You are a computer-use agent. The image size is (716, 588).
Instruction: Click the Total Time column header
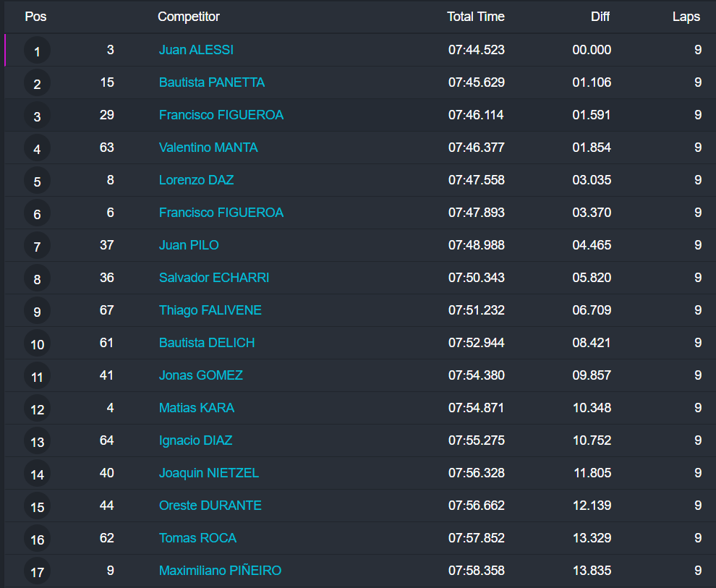[475, 17]
